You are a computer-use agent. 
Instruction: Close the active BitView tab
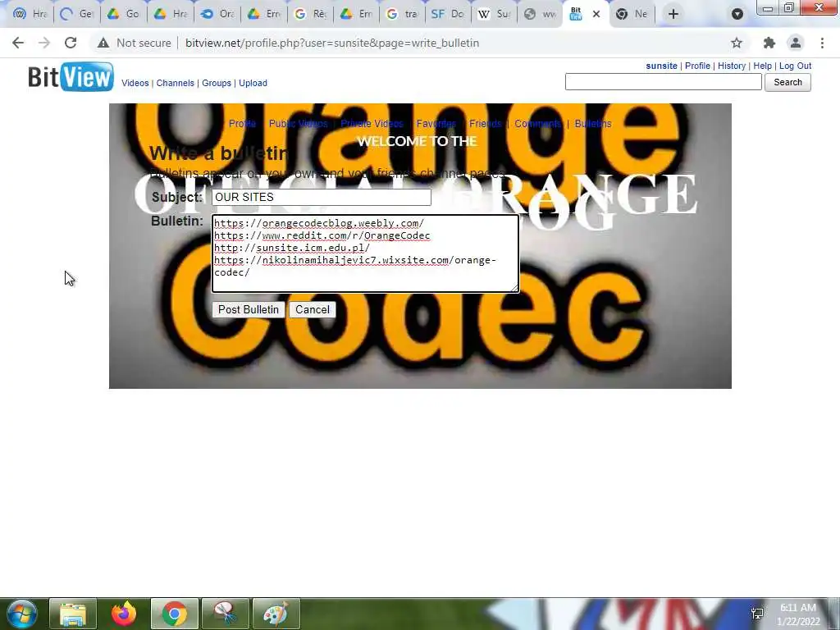click(x=596, y=15)
